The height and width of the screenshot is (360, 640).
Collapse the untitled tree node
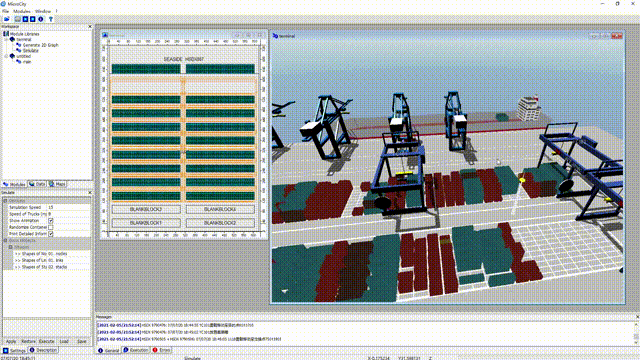point(6,56)
